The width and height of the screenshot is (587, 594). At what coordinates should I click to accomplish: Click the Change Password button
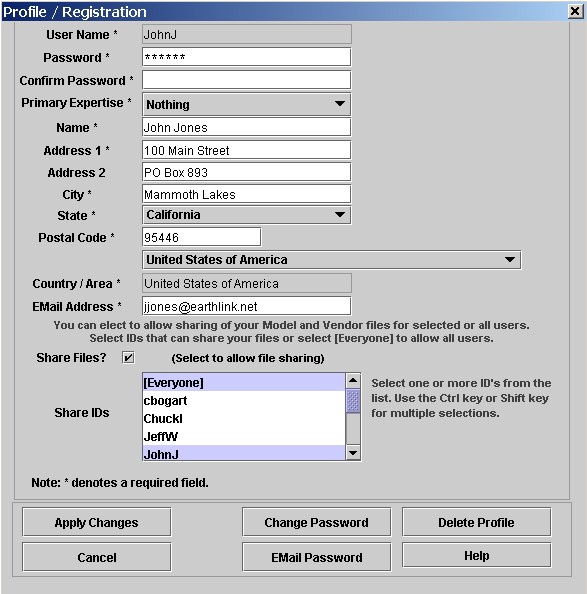(317, 522)
